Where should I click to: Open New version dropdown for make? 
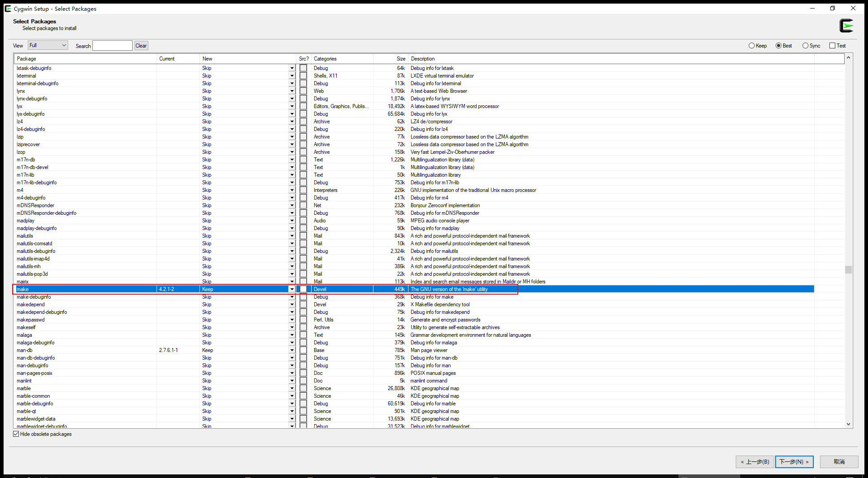click(x=292, y=289)
